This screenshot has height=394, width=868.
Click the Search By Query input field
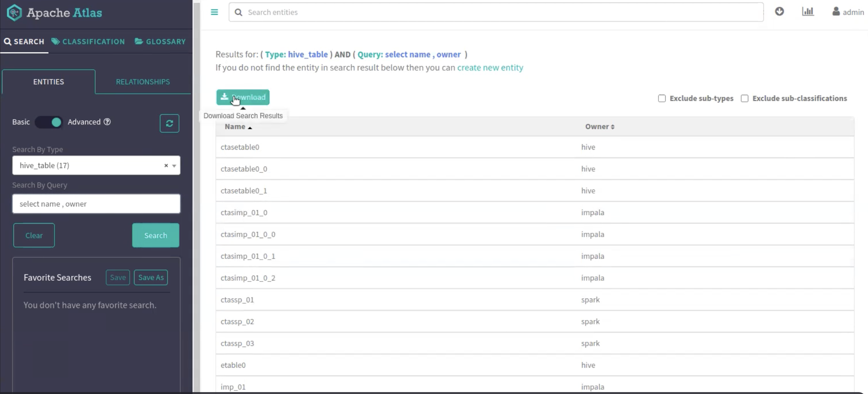[96, 204]
